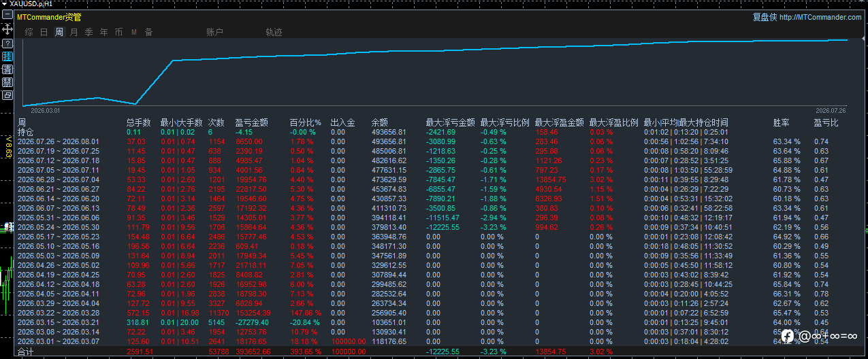Click the 禁 sidebar icon

coord(7,82)
